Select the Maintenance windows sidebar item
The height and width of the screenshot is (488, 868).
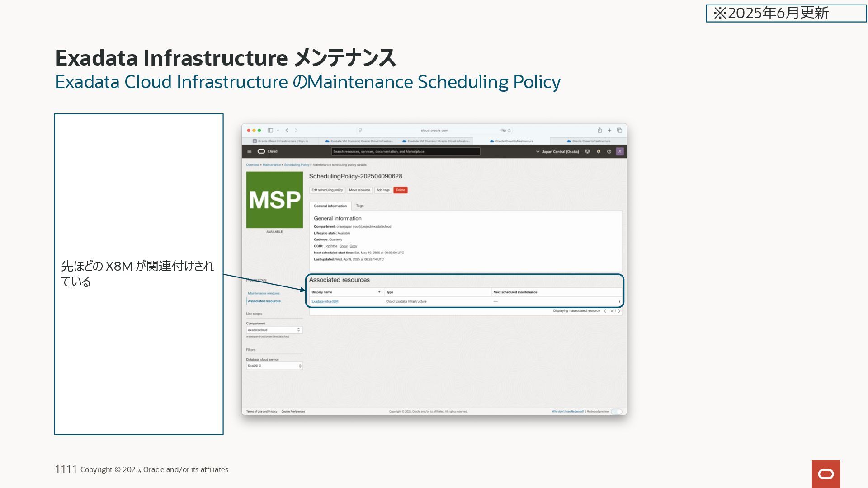pyautogui.click(x=264, y=293)
